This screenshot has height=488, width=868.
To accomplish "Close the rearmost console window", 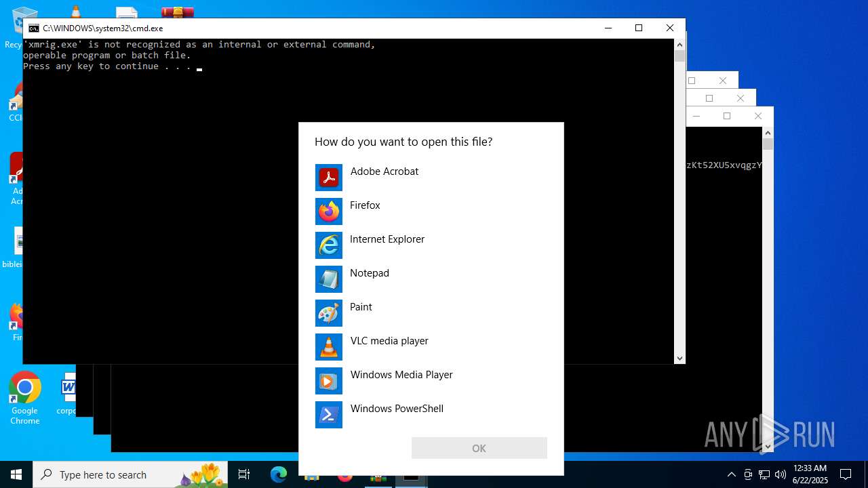I will click(x=758, y=116).
